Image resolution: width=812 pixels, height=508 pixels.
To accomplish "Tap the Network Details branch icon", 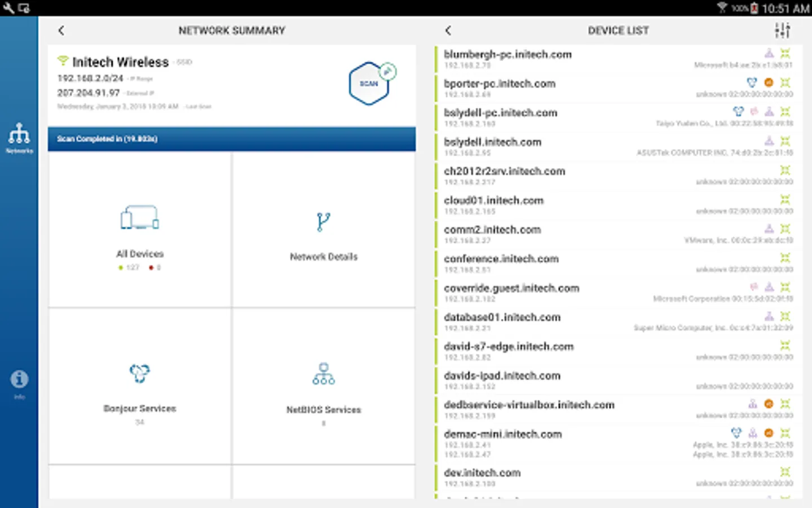I will pyautogui.click(x=323, y=222).
